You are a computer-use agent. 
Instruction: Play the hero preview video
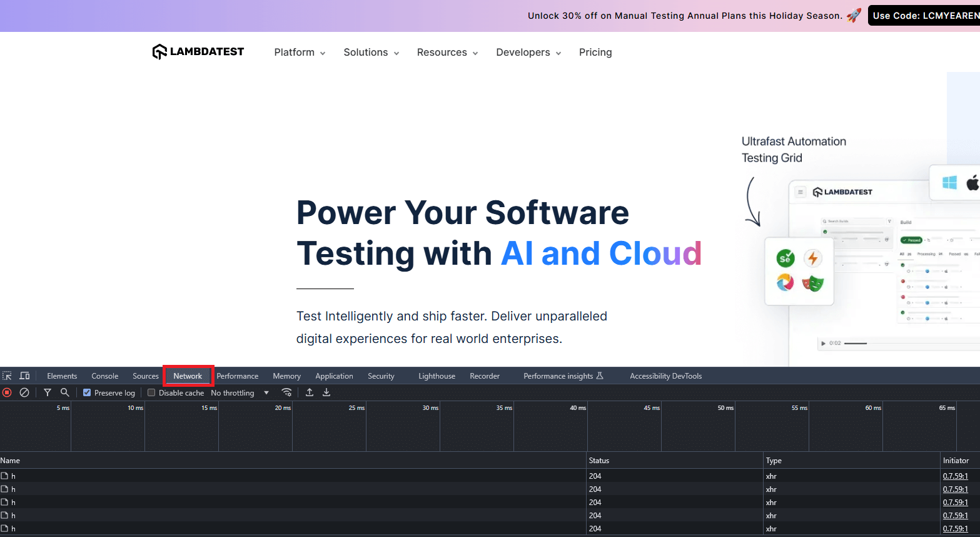tap(823, 344)
